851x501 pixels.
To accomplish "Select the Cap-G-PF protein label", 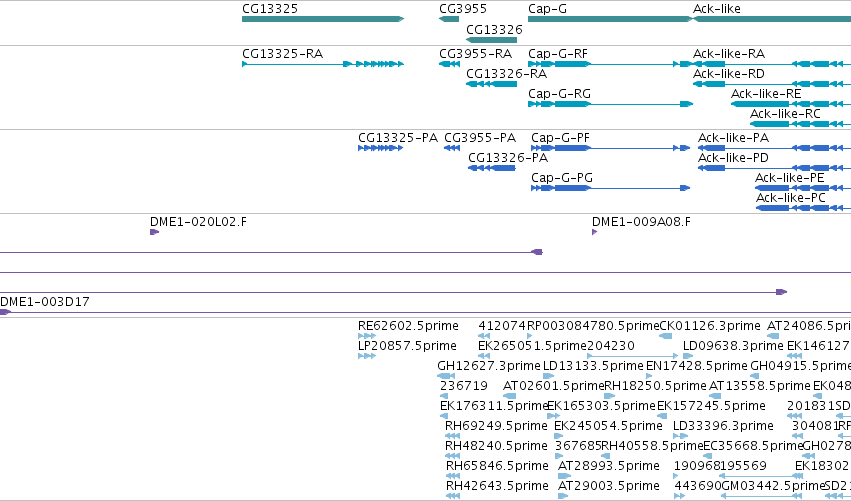I will click(561, 138).
